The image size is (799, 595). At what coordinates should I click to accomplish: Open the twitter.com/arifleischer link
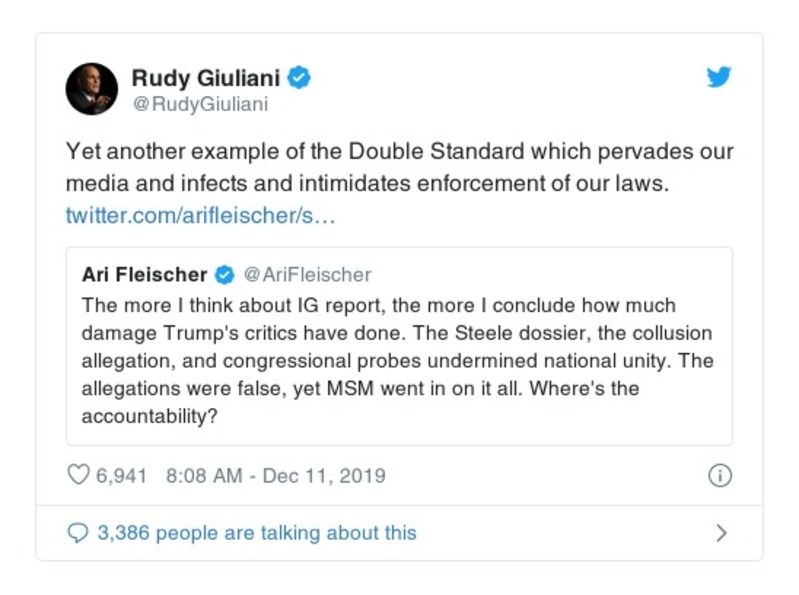tap(200, 216)
